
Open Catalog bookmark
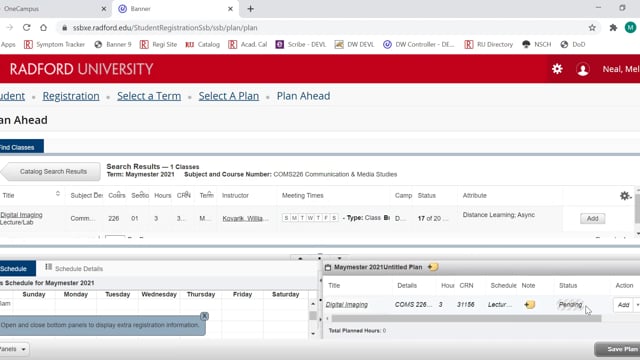click(x=202, y=44)
